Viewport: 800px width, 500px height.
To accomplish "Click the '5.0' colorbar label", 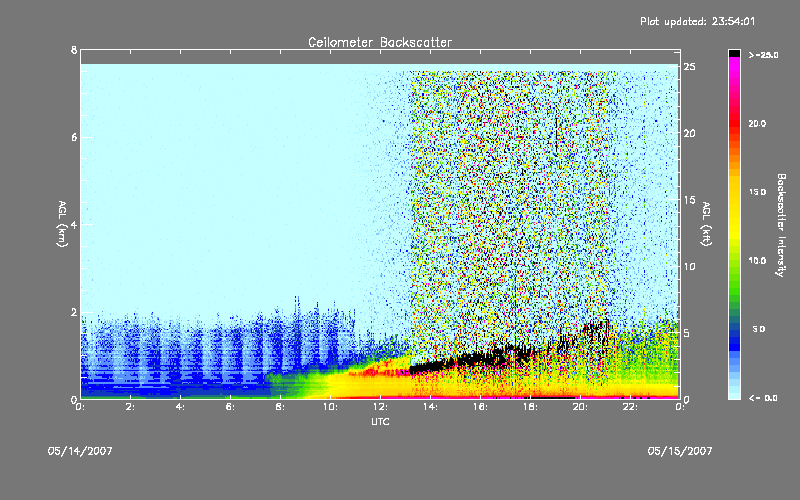I will click(x=759, y=329).
